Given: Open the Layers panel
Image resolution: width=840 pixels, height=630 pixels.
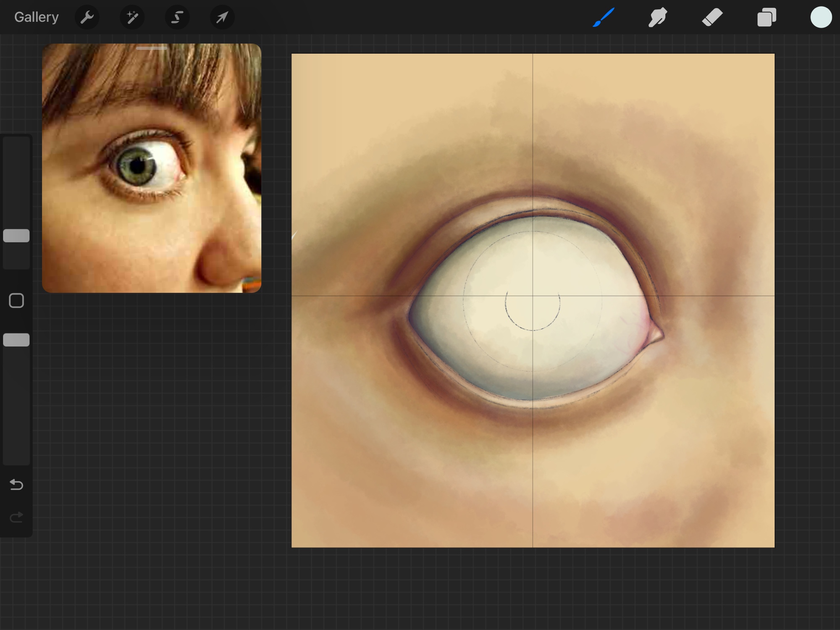Looking at the screenshot, I should [766, 17].
